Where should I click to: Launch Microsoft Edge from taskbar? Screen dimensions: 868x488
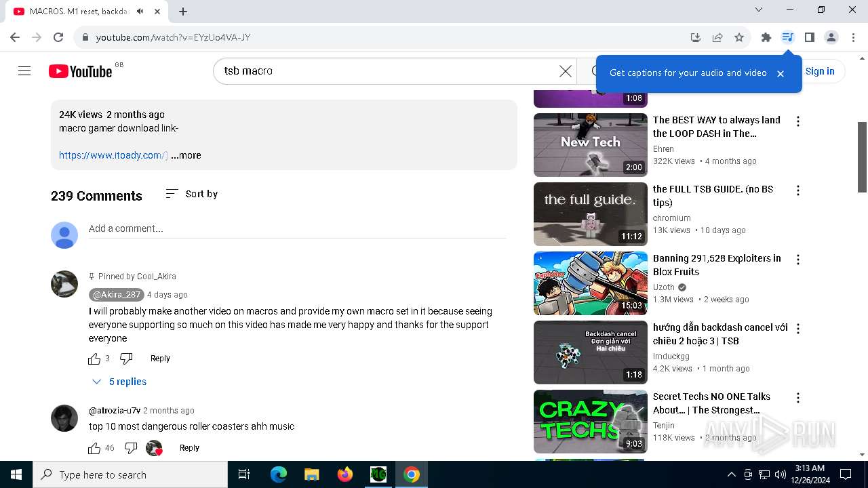[279, 474]
